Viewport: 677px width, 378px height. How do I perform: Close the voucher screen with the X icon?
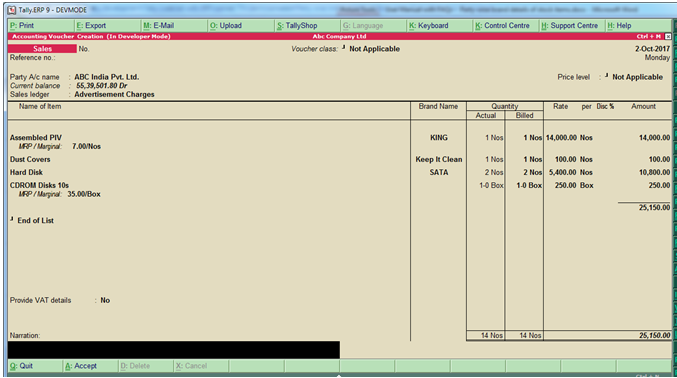(668, 37)
